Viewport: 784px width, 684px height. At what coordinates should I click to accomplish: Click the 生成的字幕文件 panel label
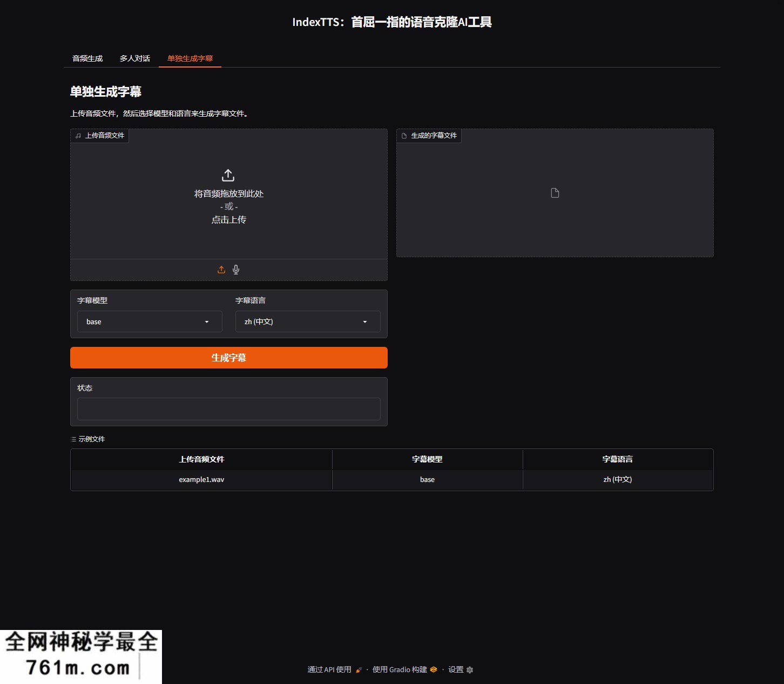coord(429,136)
